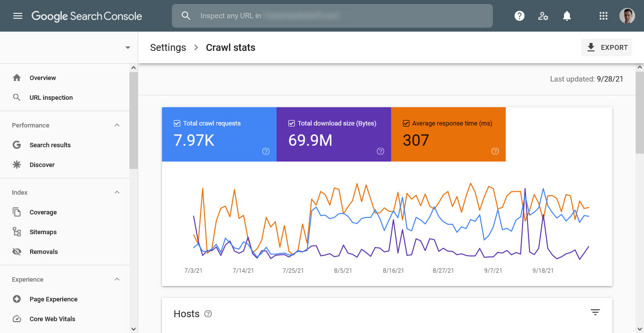The image size is (644, 333).
Task: Uncheck Total crawl requests checkbox
Action: click(177, 124)
